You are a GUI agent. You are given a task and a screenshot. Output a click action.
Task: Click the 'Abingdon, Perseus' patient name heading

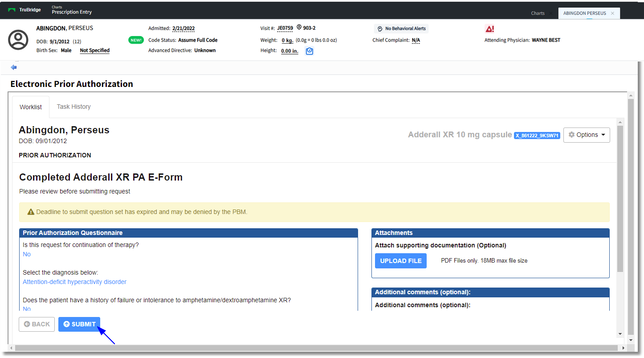coord(64,130)
